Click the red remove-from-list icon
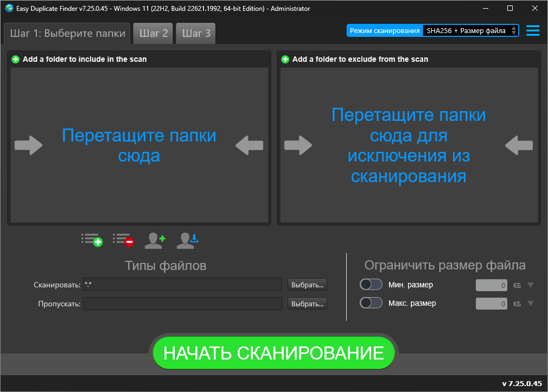Screen dimensions: 548x392 point(124,239)
